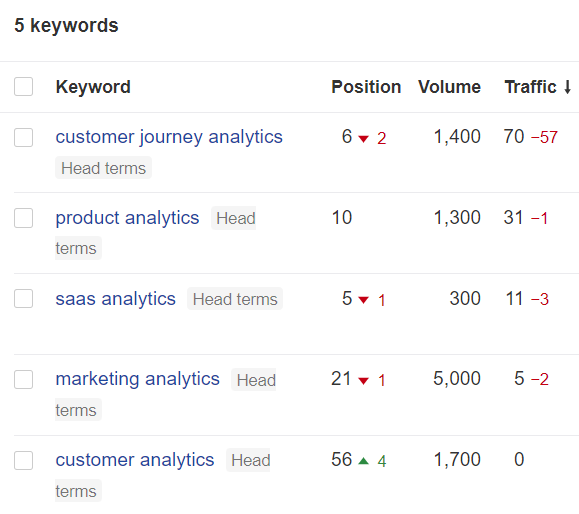Check the customer journey analytics row checkbox
The image size is (579, 514).
[x=23, y=137]
